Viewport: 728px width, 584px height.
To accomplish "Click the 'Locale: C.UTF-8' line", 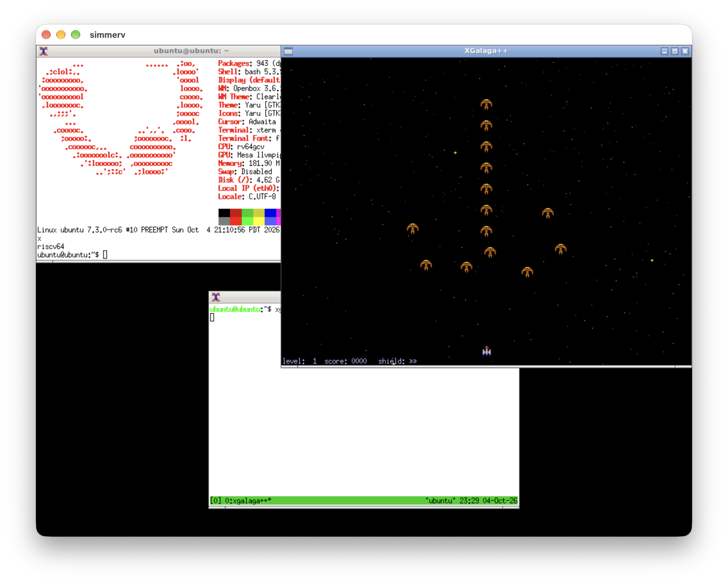I will pos(247,197).
